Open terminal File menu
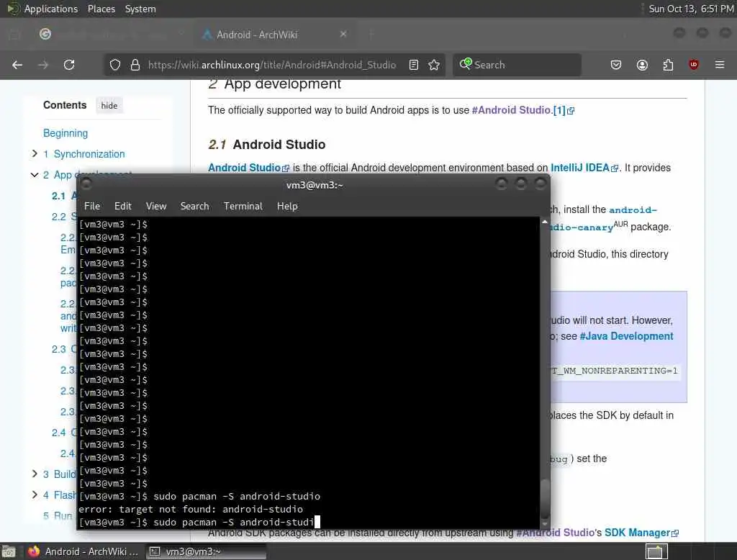The height and width of the screenshot is (560, 737). [x=92, y=206]
